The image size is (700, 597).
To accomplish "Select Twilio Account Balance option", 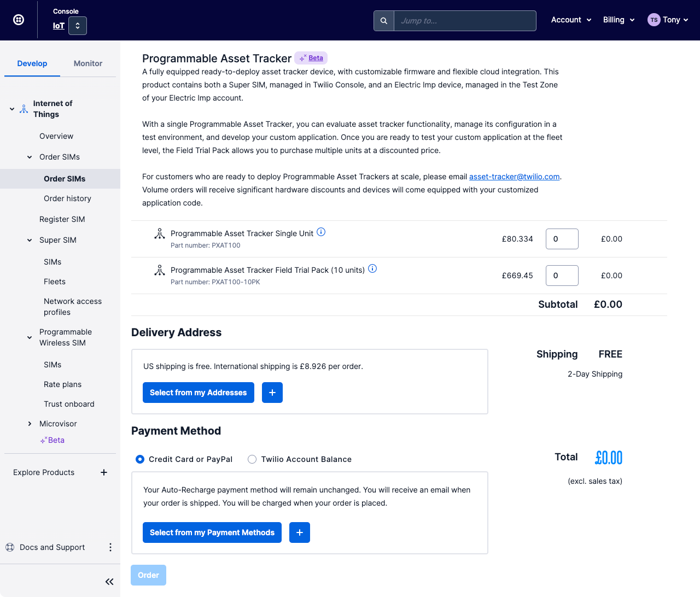I will tap(252, 459).
